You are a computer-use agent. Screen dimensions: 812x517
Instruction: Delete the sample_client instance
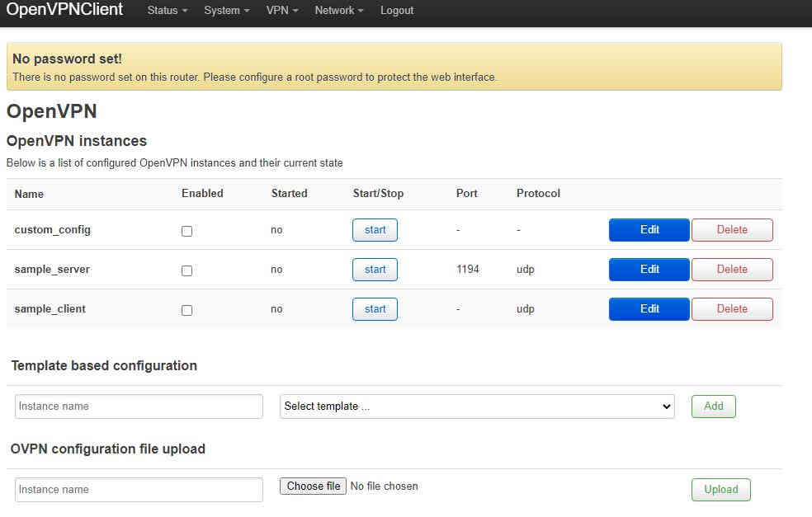732,309
